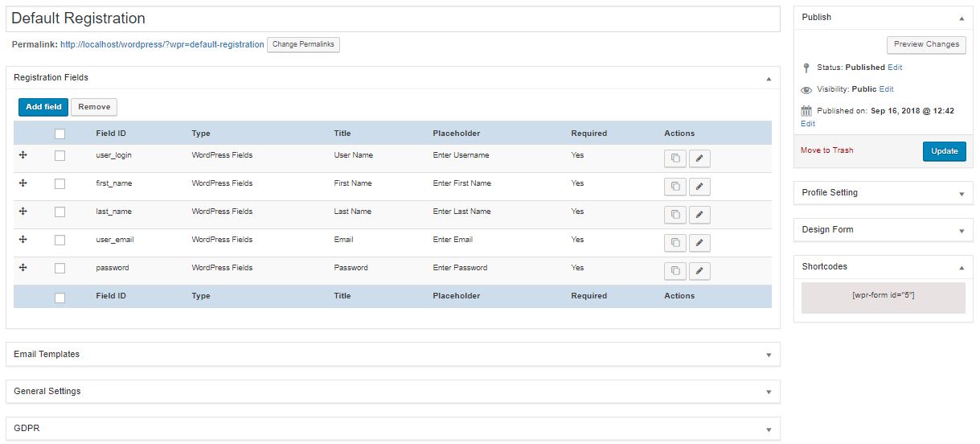Screen dimensions: 980x444
Task: Duplicate the password field with the copy icon
Action: click(x=675, y=271)
